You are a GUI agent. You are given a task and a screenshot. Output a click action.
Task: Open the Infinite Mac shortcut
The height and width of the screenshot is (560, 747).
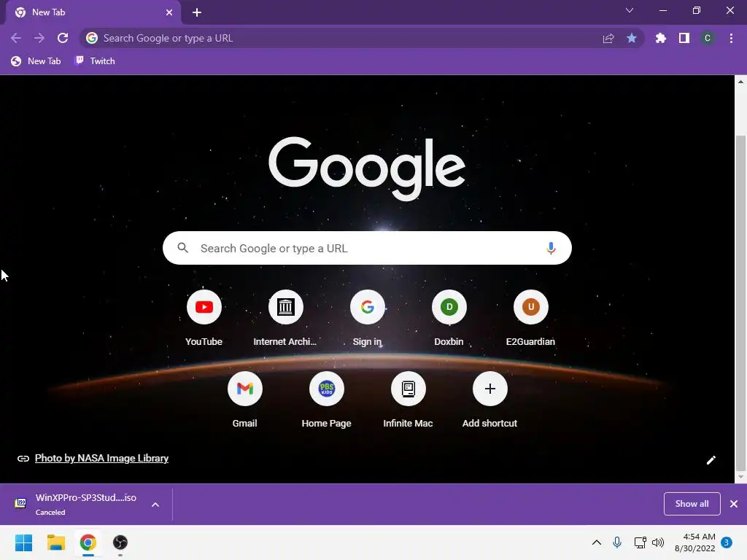(x=409, y=389)
